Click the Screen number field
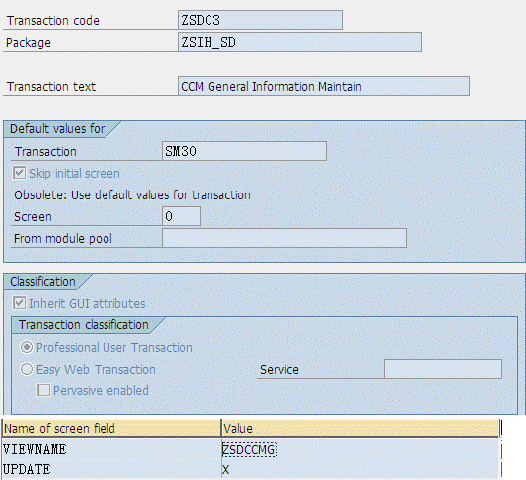 (181, 216)
